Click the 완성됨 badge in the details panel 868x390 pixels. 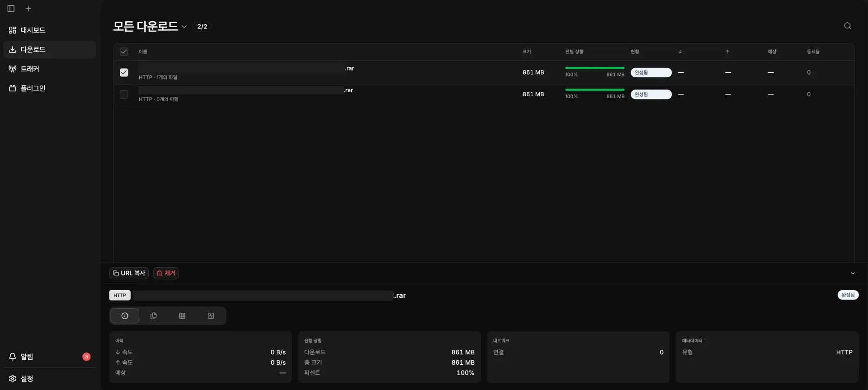point(848,295)
